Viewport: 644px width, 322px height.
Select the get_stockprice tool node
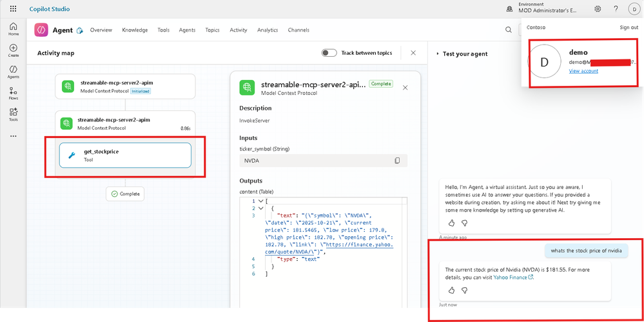coord(125,155)
